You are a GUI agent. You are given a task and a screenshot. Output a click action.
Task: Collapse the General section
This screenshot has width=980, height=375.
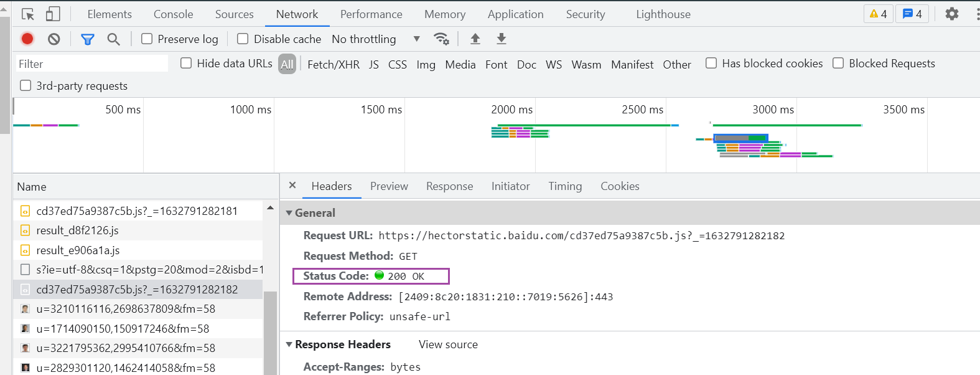point(289,213)
